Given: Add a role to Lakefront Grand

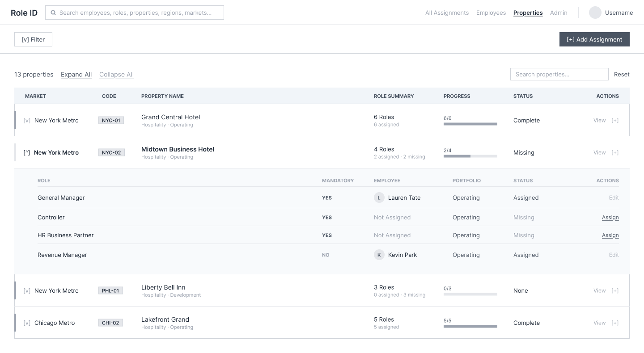Looking at the screenshot, I should tap(615, 323).
